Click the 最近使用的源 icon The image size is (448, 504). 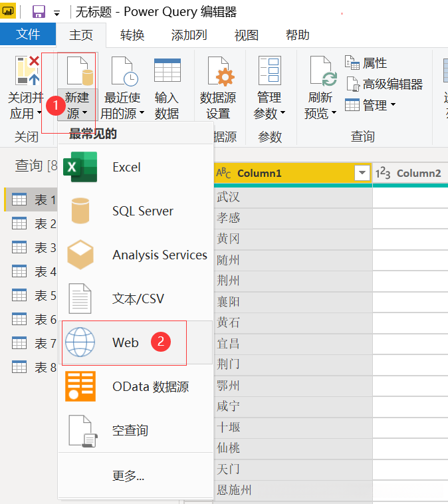(x=125, y=71)
